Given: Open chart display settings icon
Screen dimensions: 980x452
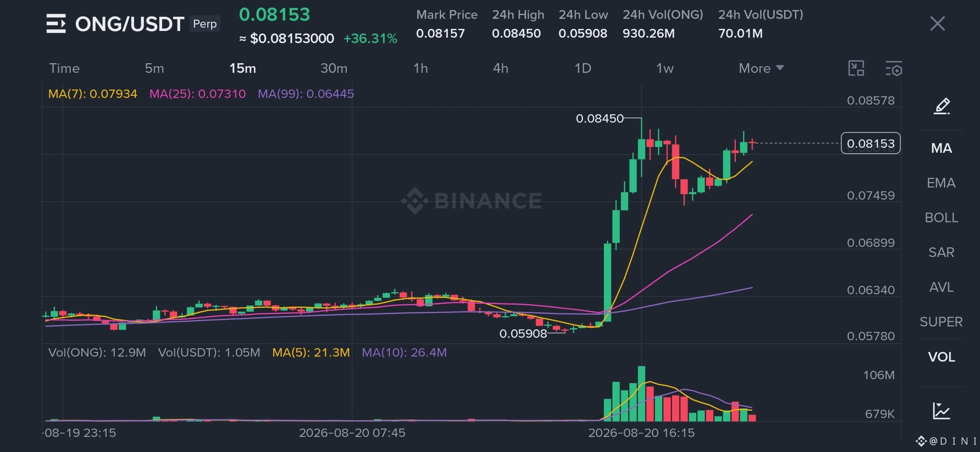Looking at the screenshot, I should pyautogui.click(x=894, y=68).
